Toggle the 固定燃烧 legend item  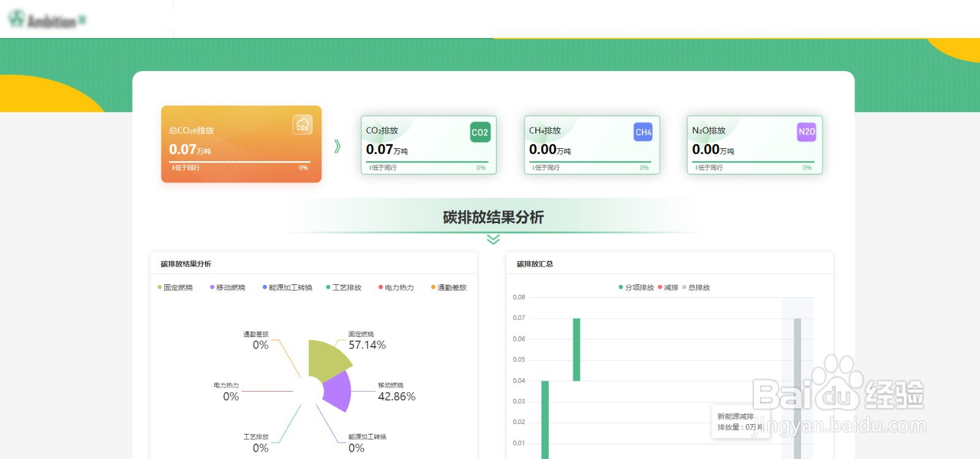tap(175, 287)
